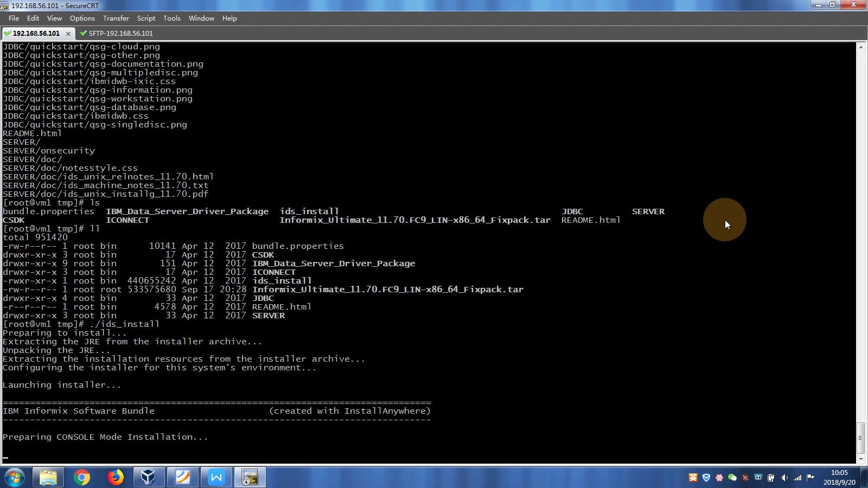Viewport: 868px width, 488px height.
Task: Open the Script menu
Action: point(146,18)
